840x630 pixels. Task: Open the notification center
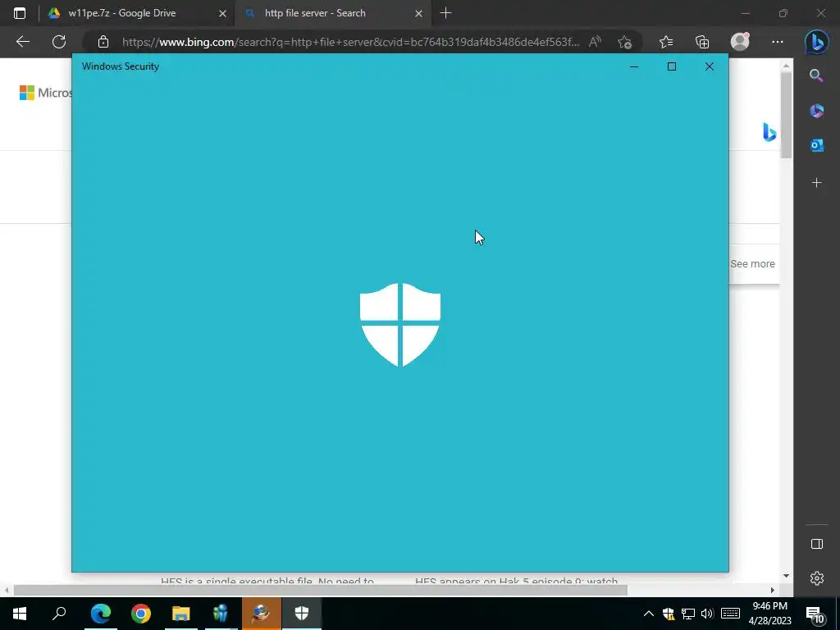(815, 614)
